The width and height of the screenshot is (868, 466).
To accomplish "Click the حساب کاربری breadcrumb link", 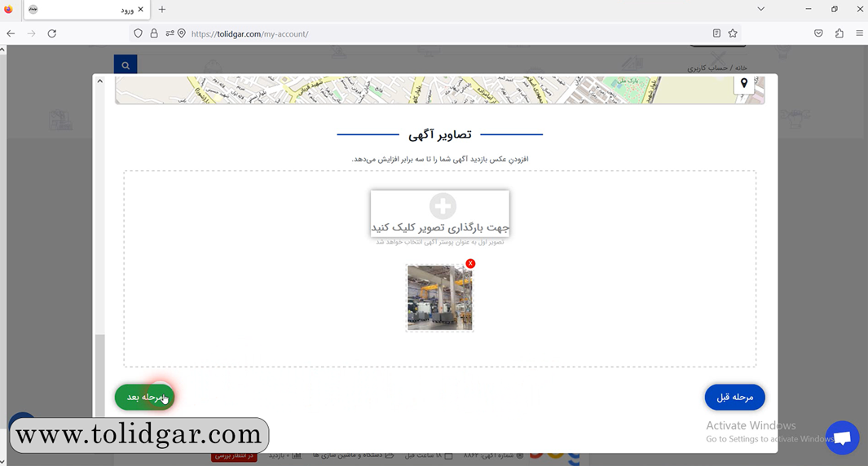I will (708, 68).
